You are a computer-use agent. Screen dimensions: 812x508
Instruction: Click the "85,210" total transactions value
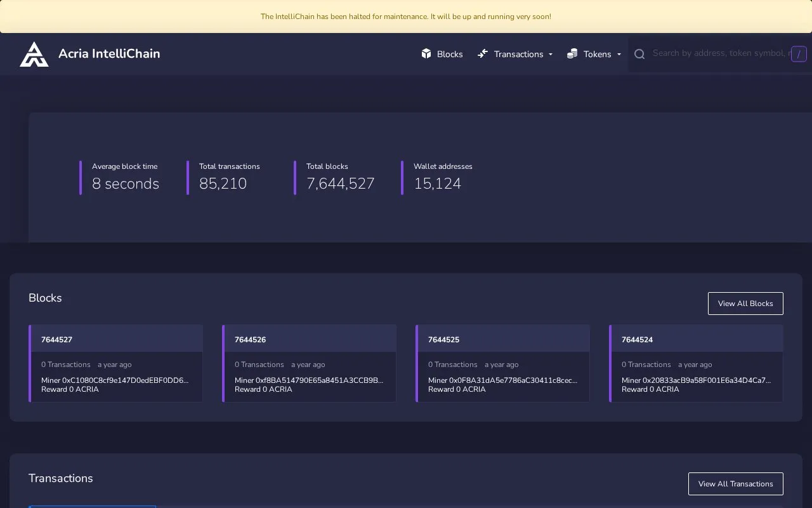click(223, 184)
